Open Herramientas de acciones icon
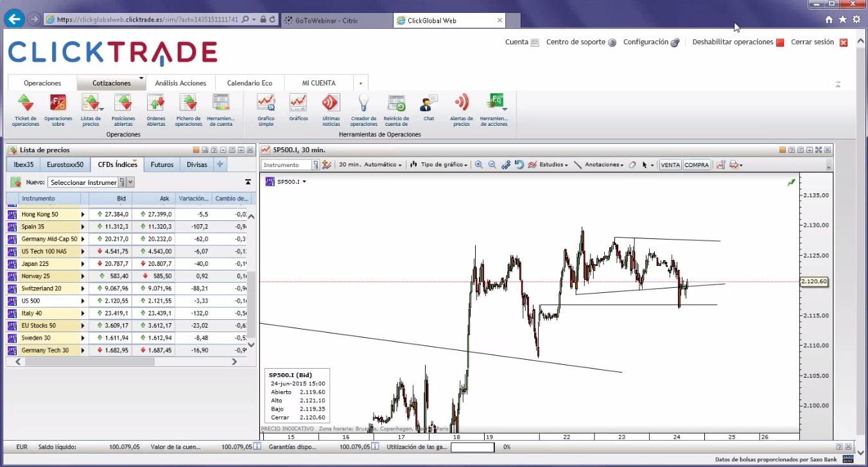 pos(494,109)
